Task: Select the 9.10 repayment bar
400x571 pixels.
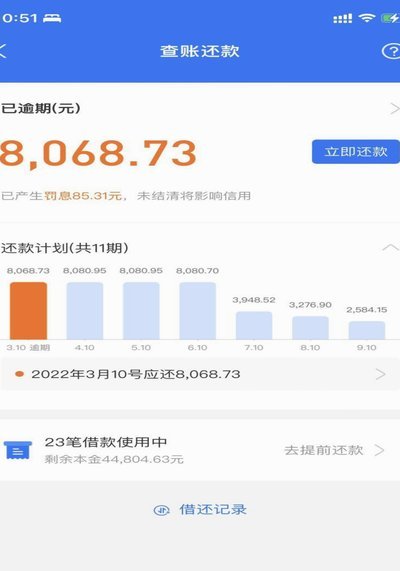Action: point(367,330)
